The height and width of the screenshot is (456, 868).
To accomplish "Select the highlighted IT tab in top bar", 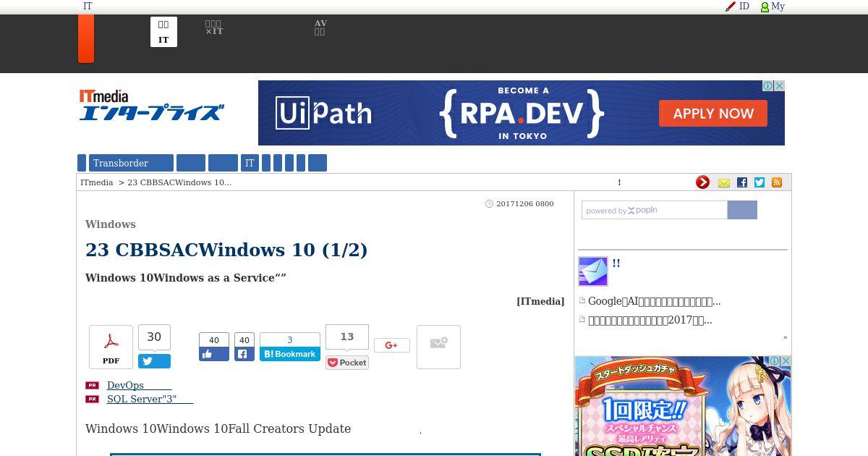I will 163,32.
